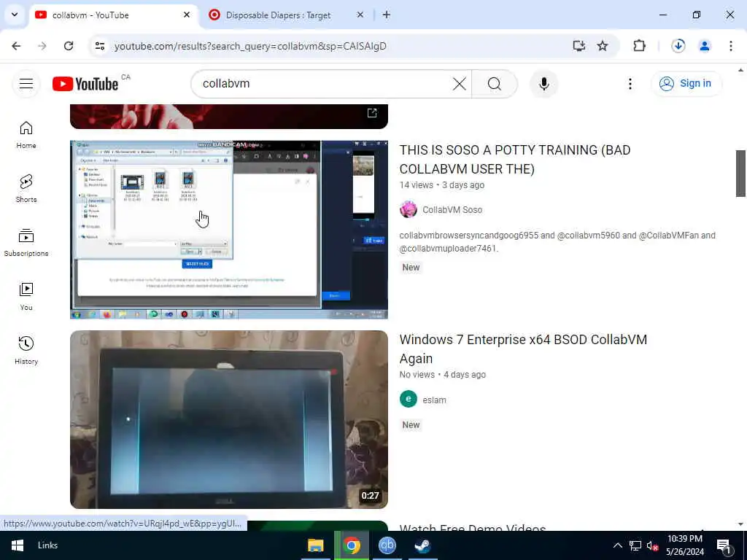Open video title THIS IS SOSO A POTTY TRAINING
Viewport: 747px width, 560px height.
coord(514,160)
